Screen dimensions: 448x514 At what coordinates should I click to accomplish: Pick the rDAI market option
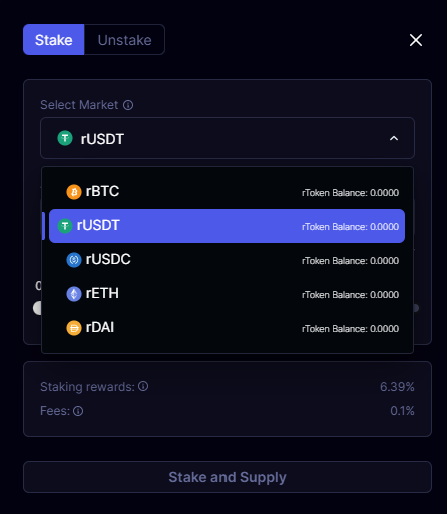click(x=227, y=328)
